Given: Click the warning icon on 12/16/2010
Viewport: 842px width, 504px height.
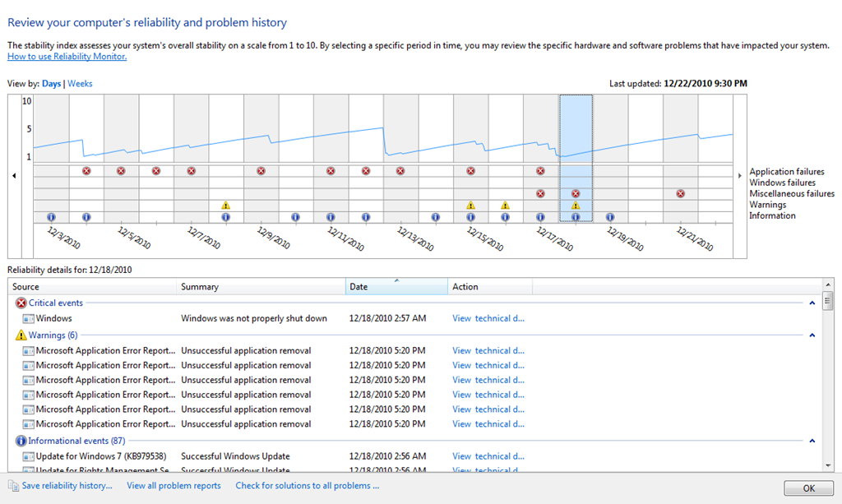Looking at the screenshot, I should [506, 206].
